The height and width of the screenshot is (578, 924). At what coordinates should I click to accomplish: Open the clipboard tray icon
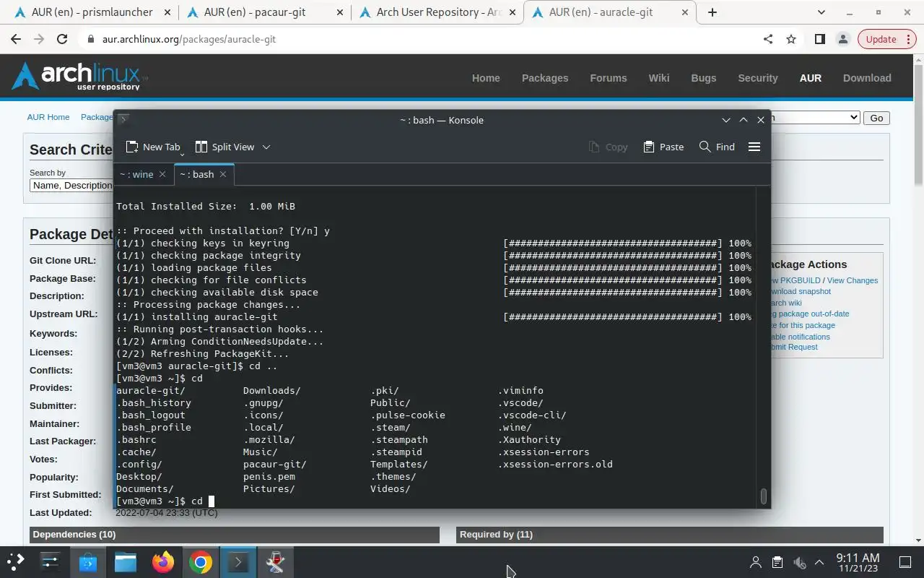pyautogui.click(x=777, y=562)
